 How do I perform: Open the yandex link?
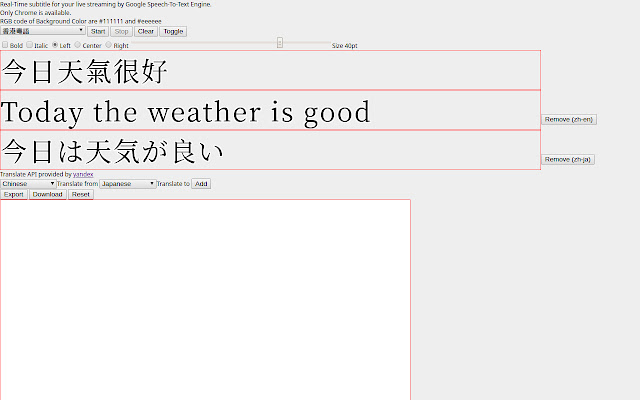pyautogui.click(x=83, y=174)
